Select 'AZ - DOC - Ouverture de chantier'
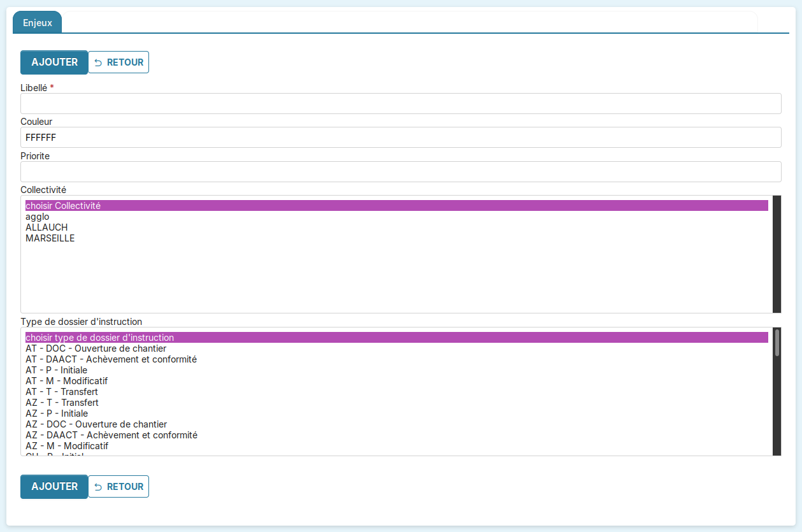This screenshot has height=532, width=802. click(96, 424)
